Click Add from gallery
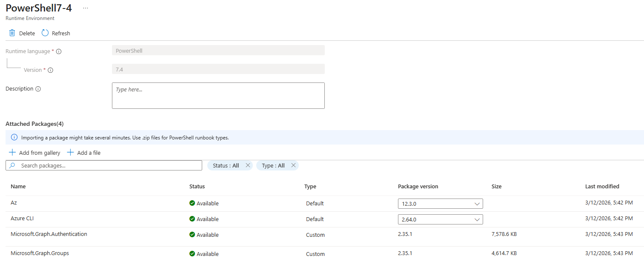This screenshot has width=644, height=264. [35, 153]
